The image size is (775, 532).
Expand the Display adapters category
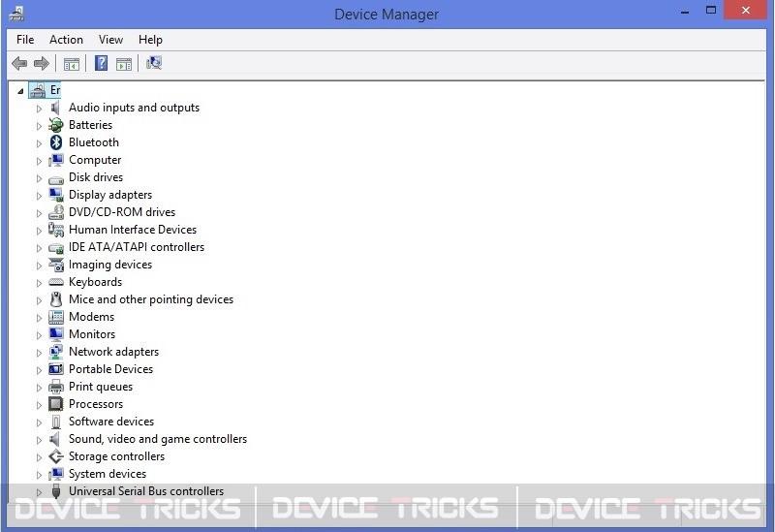pyautogui.click(x=39, y=196)
